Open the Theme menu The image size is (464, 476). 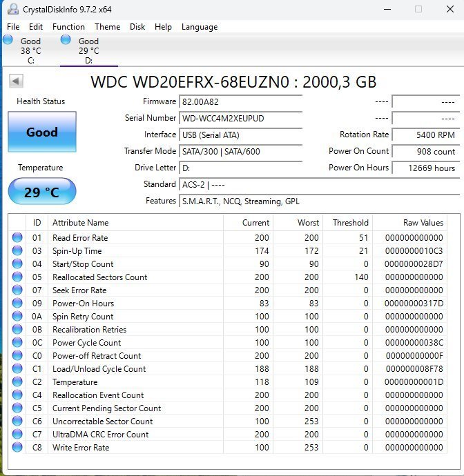tap(107, 27)
